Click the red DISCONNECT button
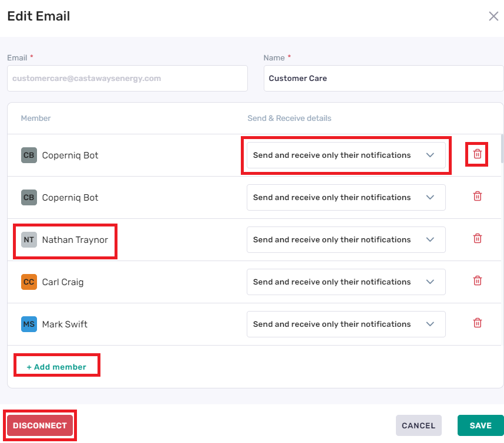This screenshot has width=504, height=443. [40, 425]
